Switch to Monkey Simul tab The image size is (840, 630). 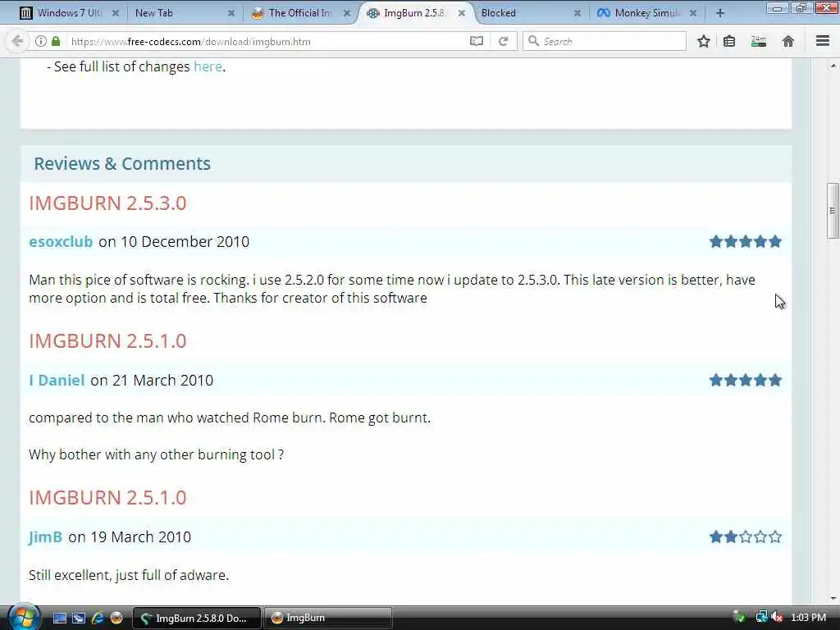[x=646, y=13]
